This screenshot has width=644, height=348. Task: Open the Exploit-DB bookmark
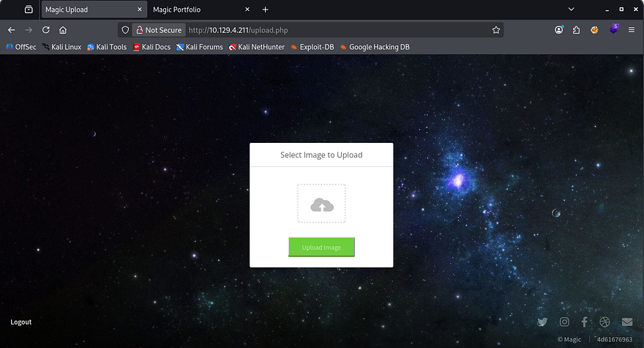[312, 47]
